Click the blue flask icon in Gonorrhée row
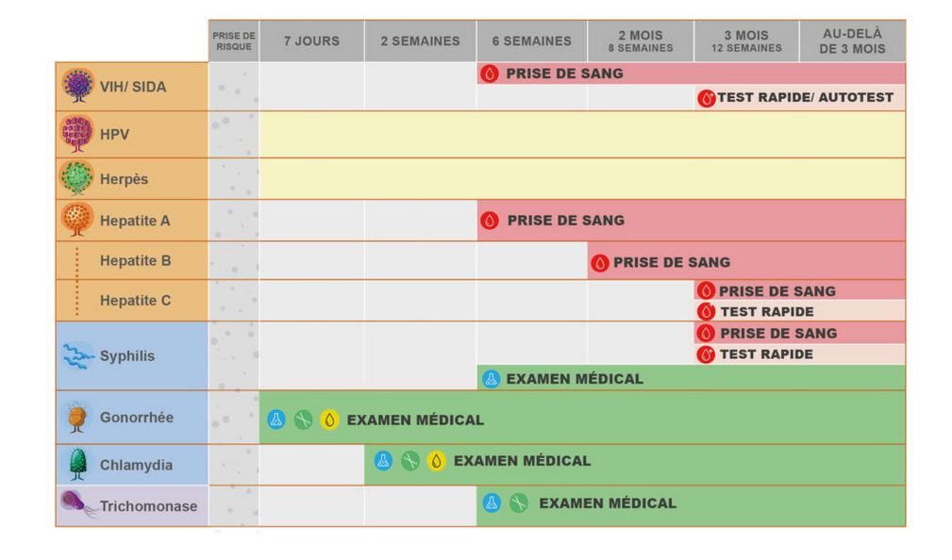 (276, 420)
